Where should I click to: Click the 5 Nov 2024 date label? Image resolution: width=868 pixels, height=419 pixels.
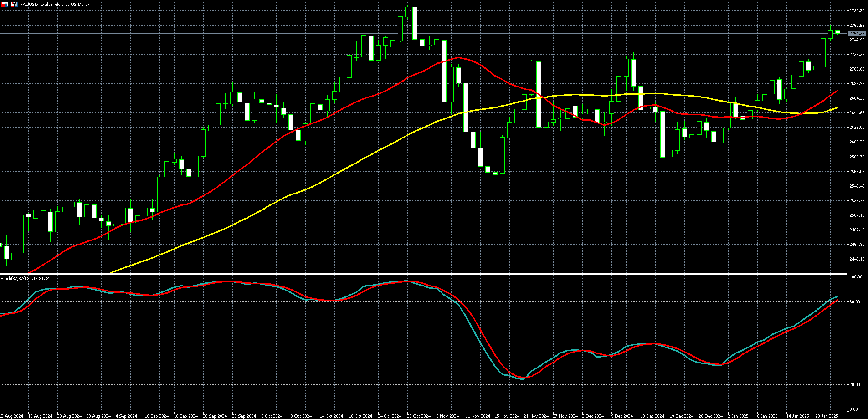[x=447, y=416]
